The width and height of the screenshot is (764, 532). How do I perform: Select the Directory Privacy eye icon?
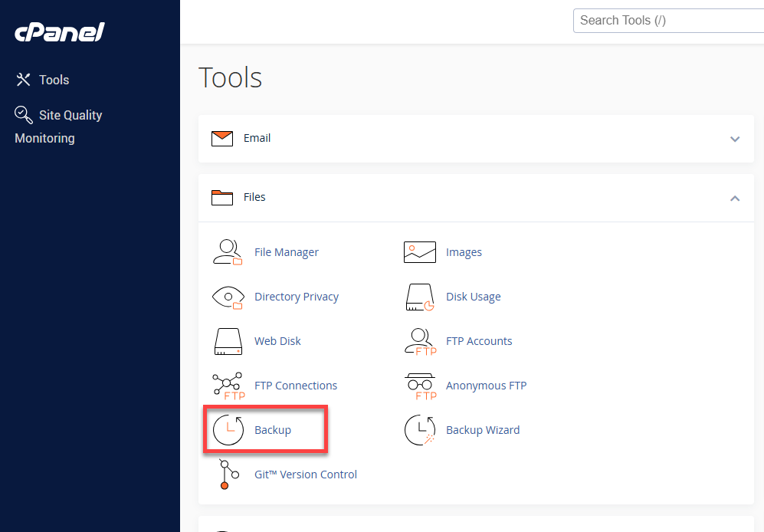point(227,297)
